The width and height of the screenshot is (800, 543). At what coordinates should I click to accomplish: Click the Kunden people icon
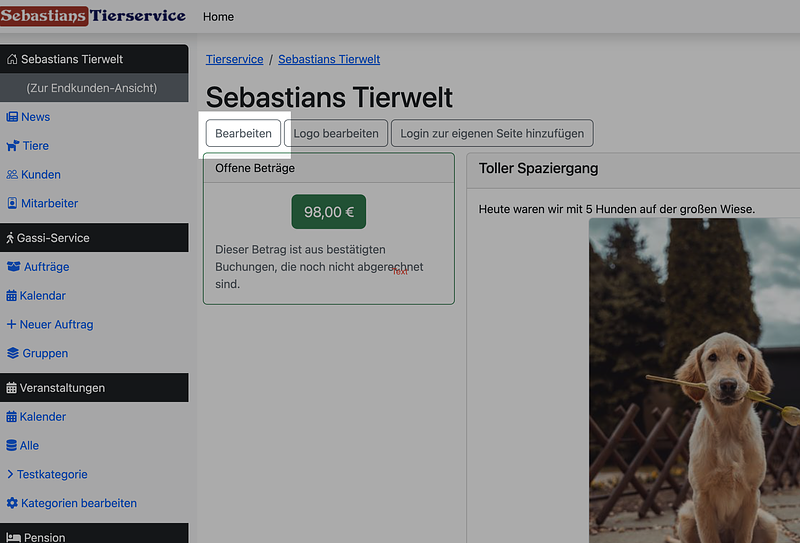[x=12, y=175]
